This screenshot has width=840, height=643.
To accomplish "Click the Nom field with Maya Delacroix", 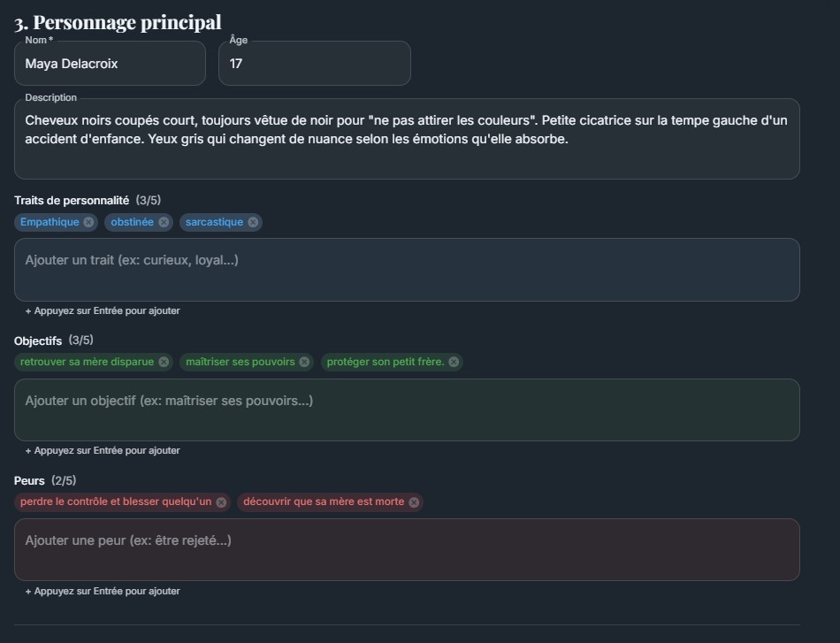I will [x=110, y=64].
